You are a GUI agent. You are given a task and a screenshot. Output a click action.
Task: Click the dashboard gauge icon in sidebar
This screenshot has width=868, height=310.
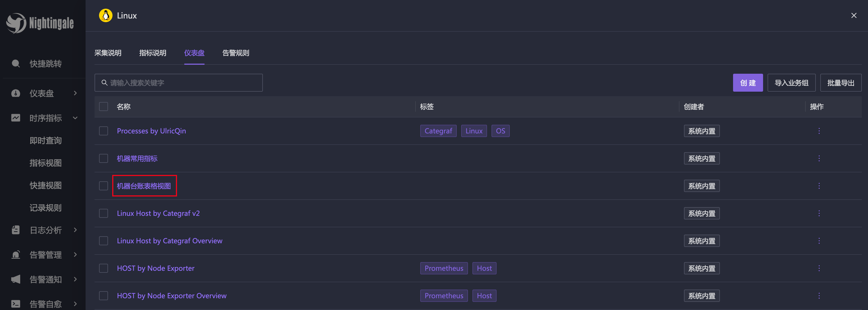15,93
